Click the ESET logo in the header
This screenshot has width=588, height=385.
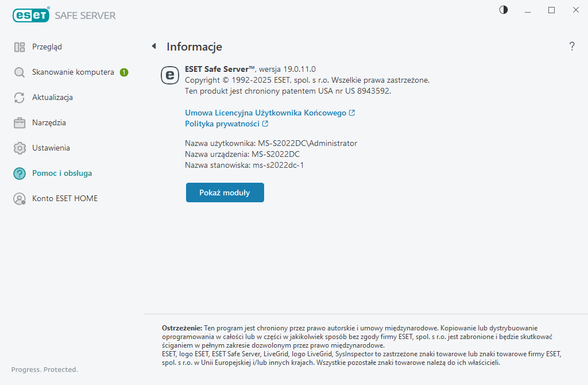coord(30,16)
